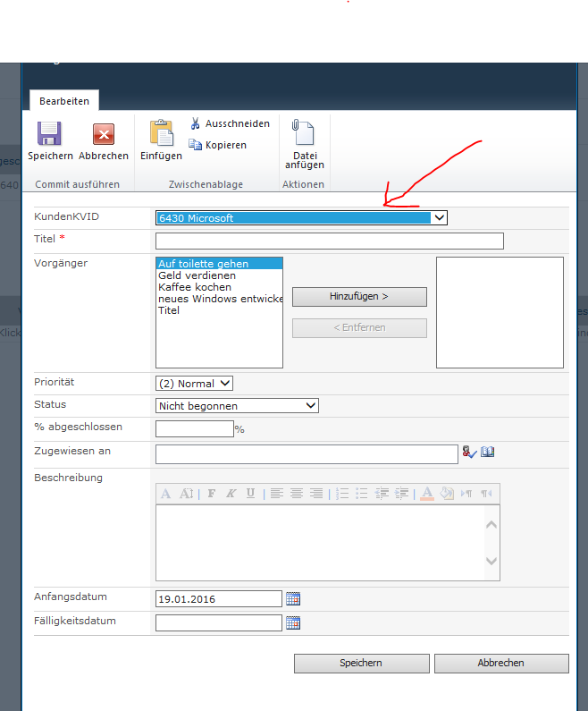Center text in Beschreibung editor
This screenshot has width=588, height=711.
point(297,494)
